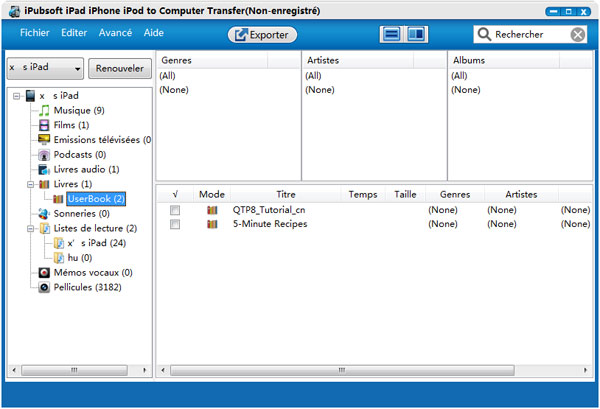This screenshot has height=409, width=600.
Task: Click the Podcasts icon
Action: tap(44, 155)
